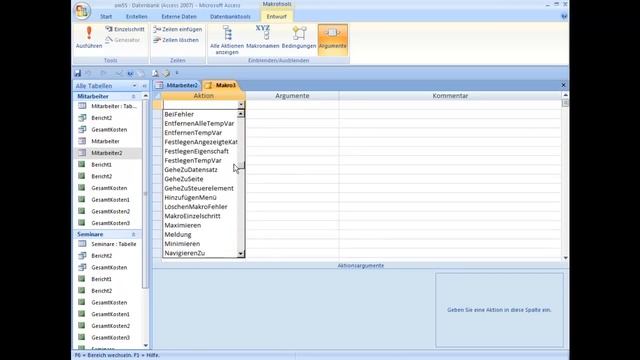The width and height of the screenshot is (640, 360).
Task: Select NavigierenZu action
Action: [x=200, y=253]
